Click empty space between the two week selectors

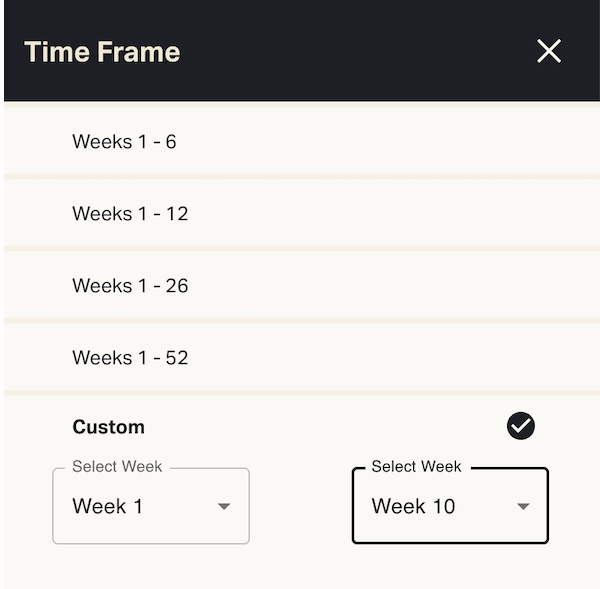pos(300,506)
